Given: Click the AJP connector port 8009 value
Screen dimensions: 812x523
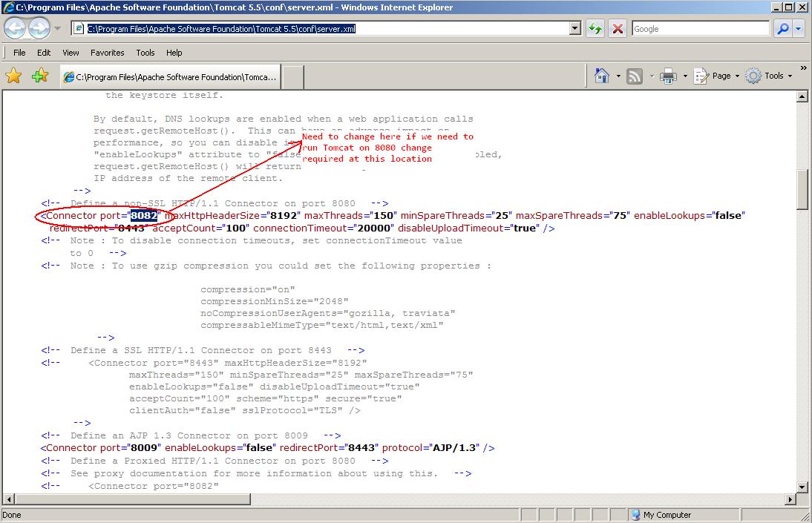Looking at the screenshot, I should click(143, 448).
